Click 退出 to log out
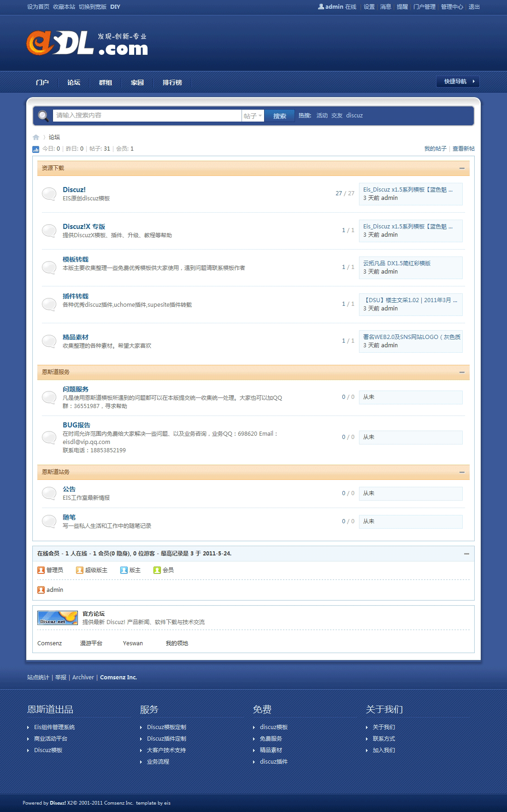 [x=474, y=7]
